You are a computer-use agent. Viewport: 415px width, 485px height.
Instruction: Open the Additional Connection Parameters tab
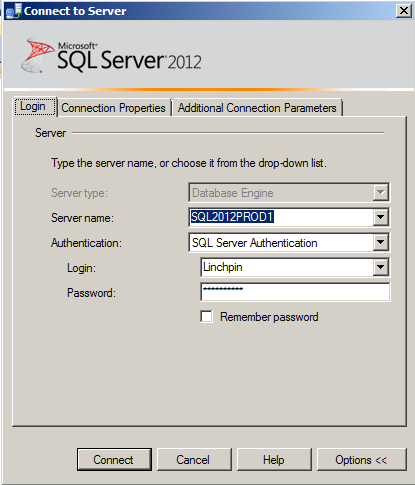pyautogui.click(x=257, y=108)
